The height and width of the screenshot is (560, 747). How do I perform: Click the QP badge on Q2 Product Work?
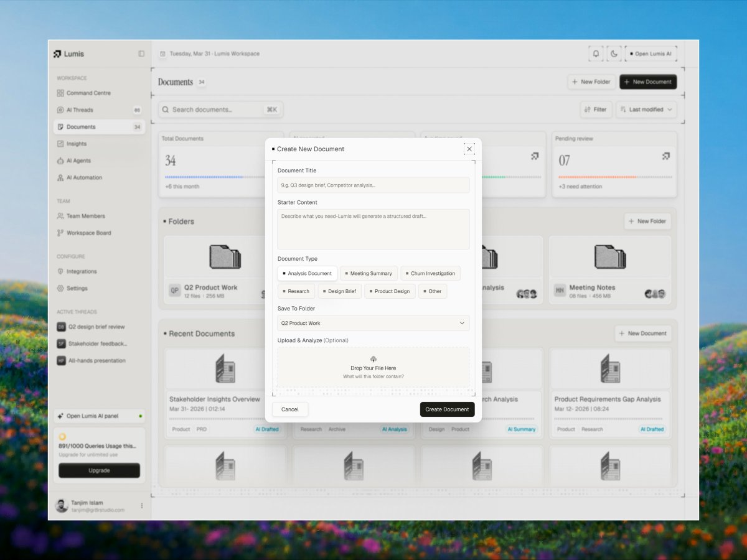pos(175,291)
